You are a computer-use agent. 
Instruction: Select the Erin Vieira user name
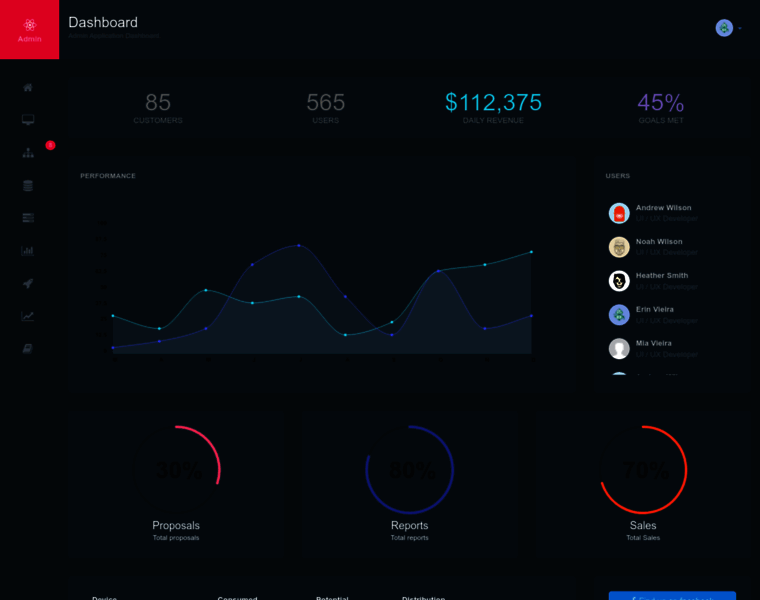point(655,310)
